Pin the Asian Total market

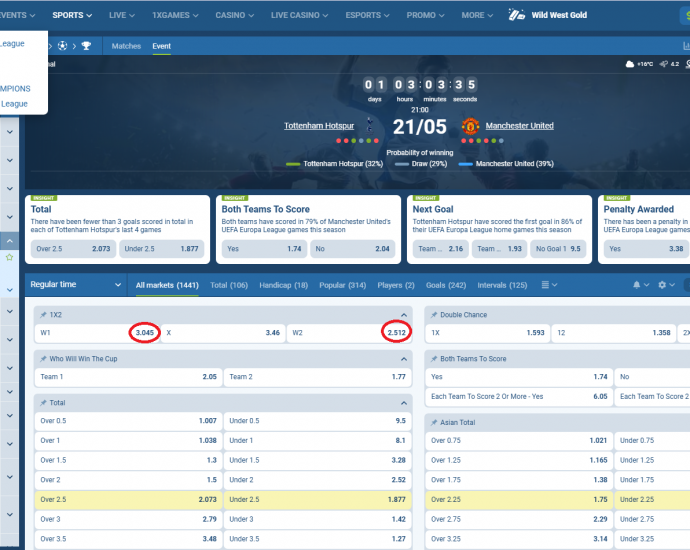pos(434,422)
